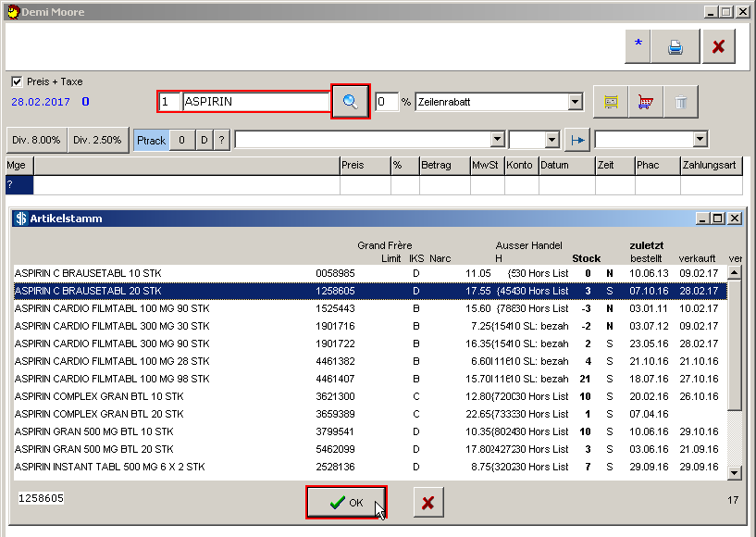Click article code 3621300

[x=335, y=396]
